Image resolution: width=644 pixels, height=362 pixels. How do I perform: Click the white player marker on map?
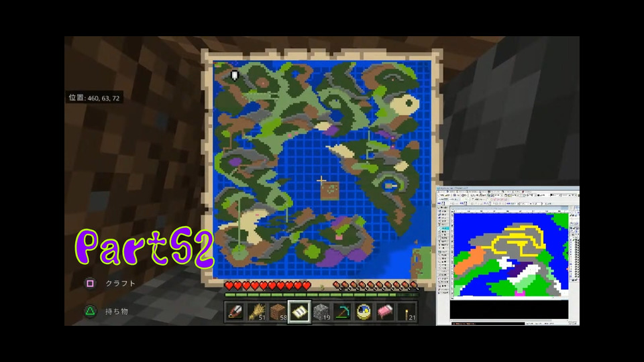(x=235, y=75)
